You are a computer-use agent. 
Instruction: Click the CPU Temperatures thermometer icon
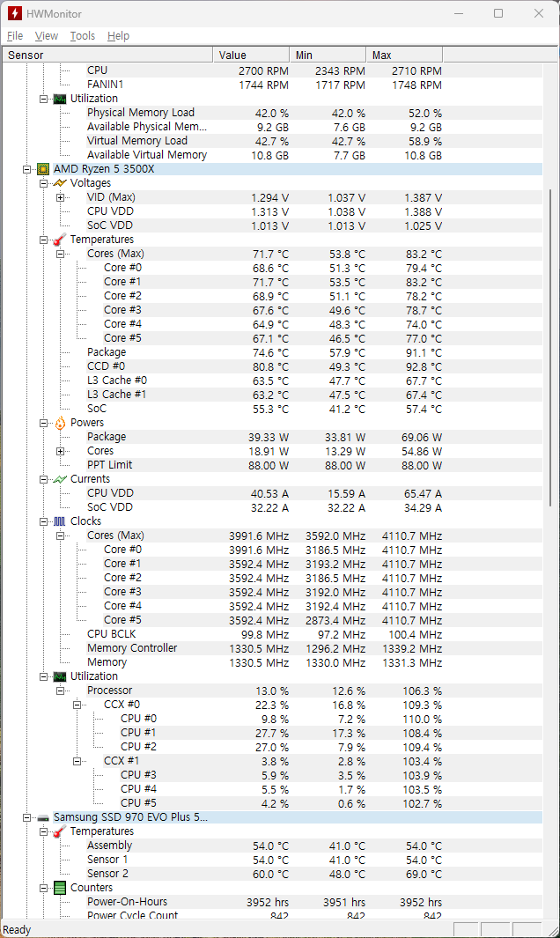coord(60,240)
